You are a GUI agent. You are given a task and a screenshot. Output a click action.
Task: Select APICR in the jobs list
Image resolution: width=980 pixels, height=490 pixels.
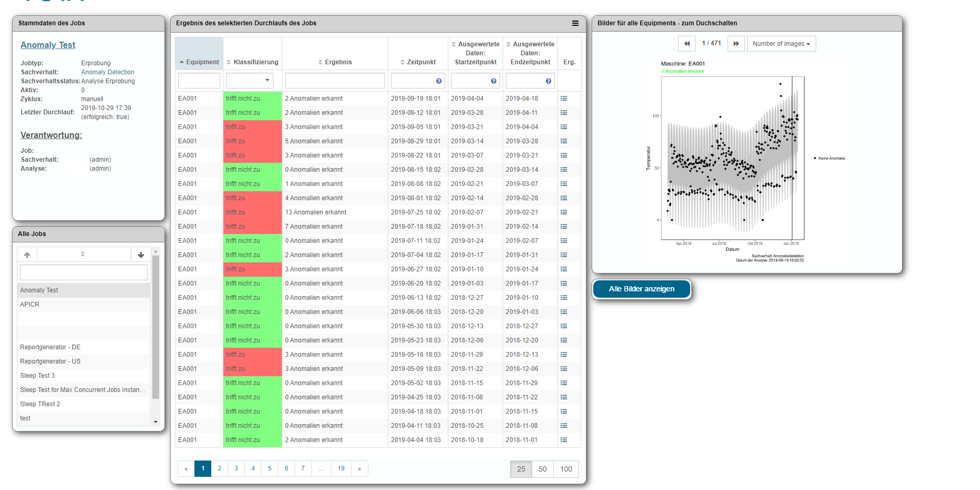84,305
